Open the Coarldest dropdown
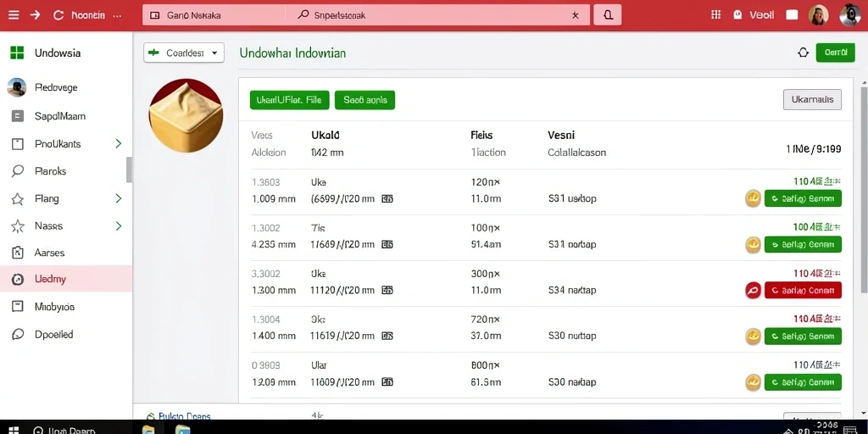868x434 pixels. tap(184, 53)
